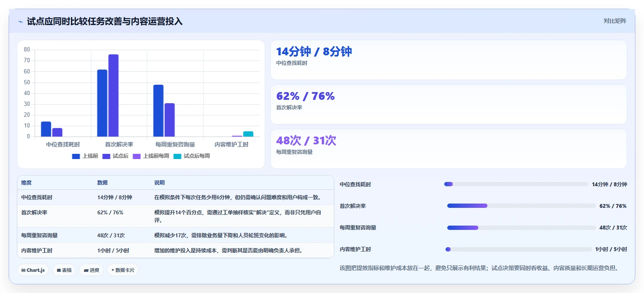Click the 对比矩阵 label in header

point(615,21)
